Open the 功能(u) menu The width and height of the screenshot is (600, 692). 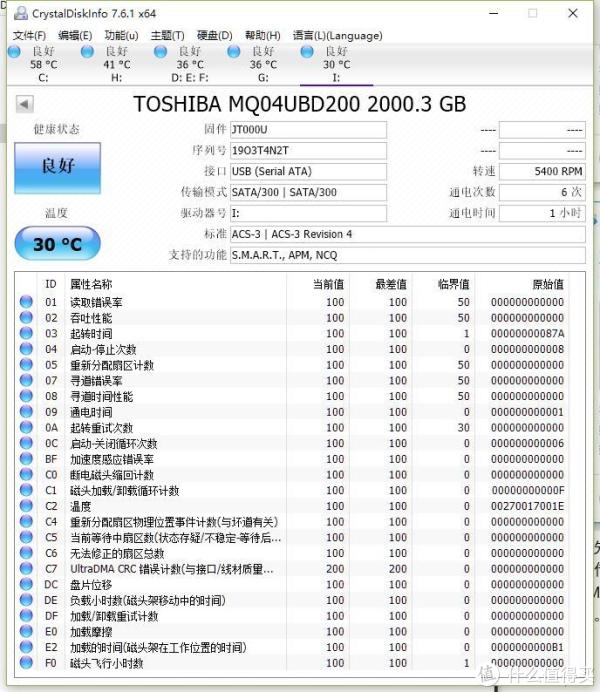[121, 36]
